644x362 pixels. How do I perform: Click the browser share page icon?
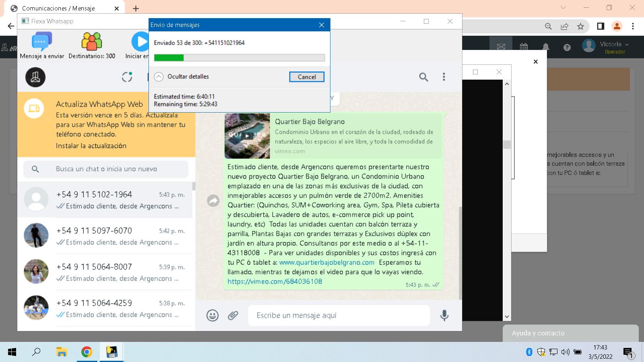pyautogui.click(x=564, y=26)
